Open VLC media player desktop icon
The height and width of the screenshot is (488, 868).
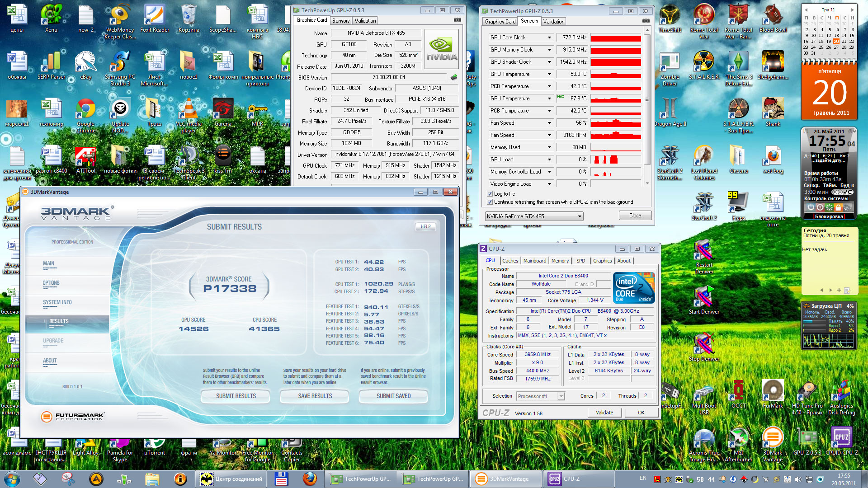click(x=189, y=115)
